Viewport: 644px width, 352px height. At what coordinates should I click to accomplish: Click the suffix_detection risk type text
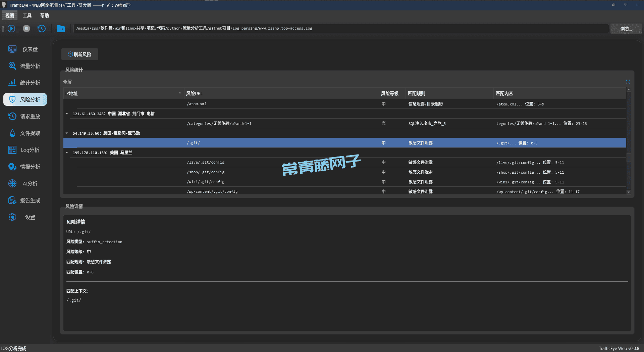[104, 242]
